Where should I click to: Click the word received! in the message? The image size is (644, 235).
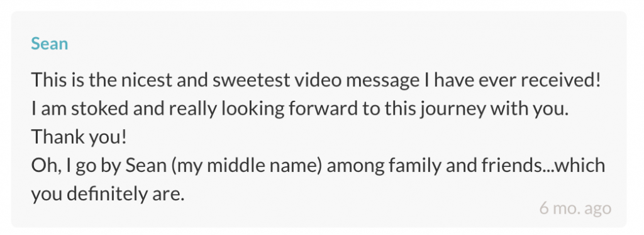(x=561, y=80)
